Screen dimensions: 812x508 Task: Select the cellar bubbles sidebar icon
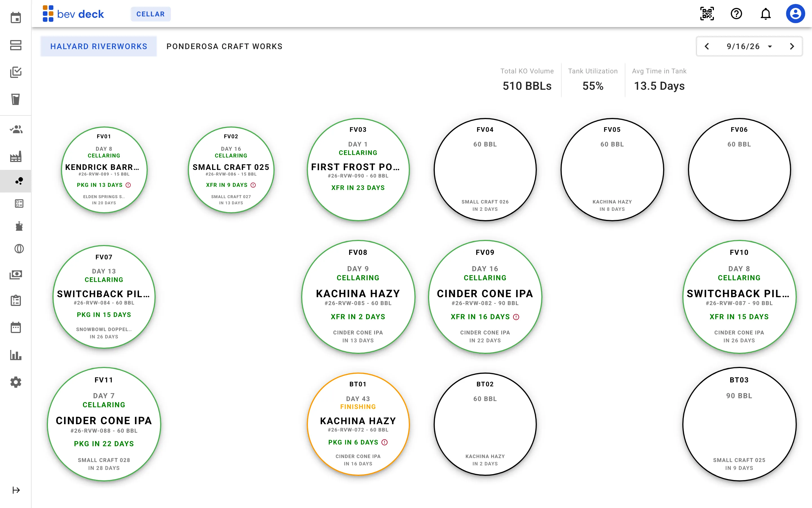pos(19,181)
